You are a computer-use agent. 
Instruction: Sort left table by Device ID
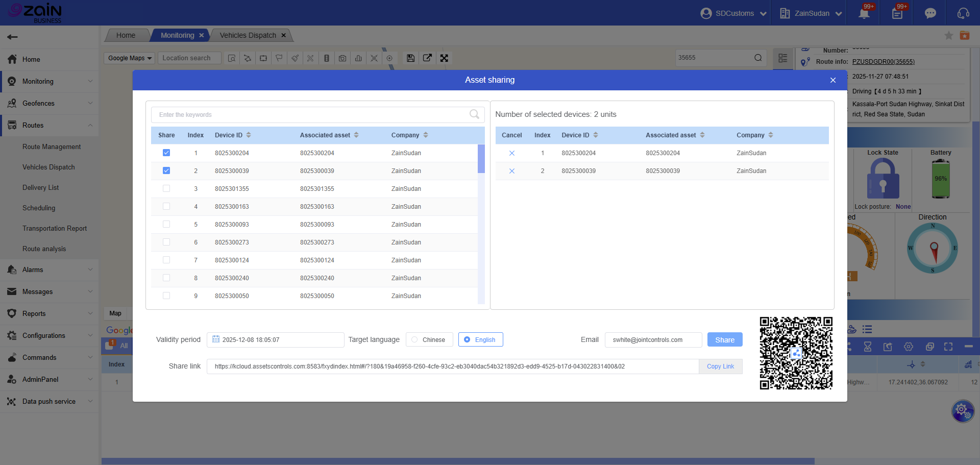click(x=249, y=135)
